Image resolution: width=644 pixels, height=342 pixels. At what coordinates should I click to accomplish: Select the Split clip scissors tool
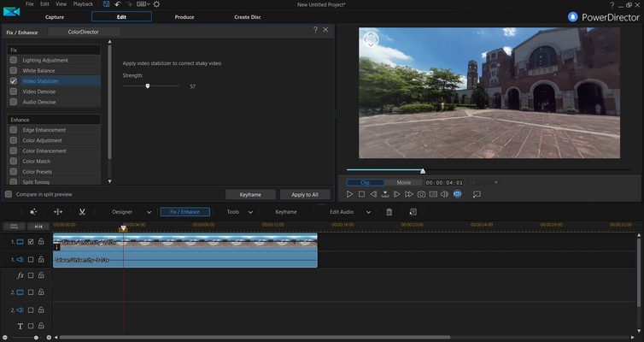tap(82, 211)
